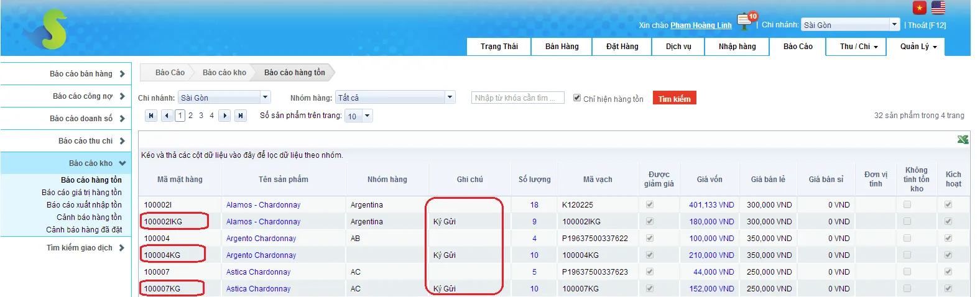Jump to the last page of results

point(241,116)
